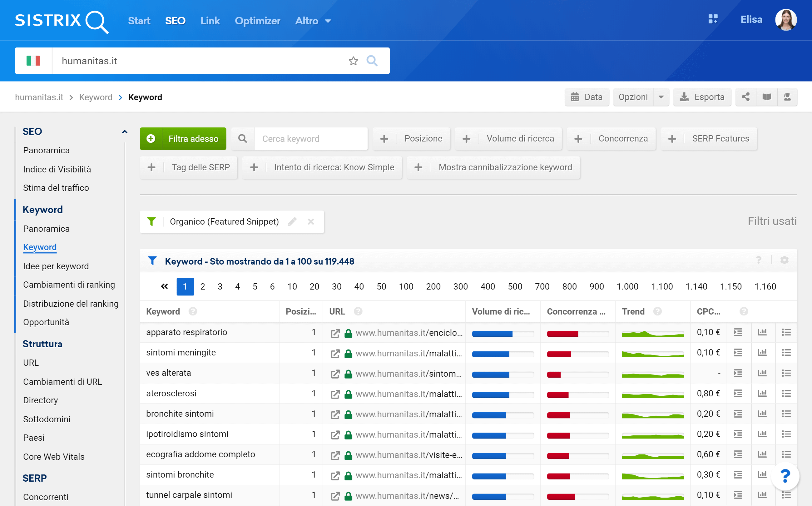The width and height of the screenshot is (812, 506).
Task: Add SERP Features filter
Action: pos(709,139)
